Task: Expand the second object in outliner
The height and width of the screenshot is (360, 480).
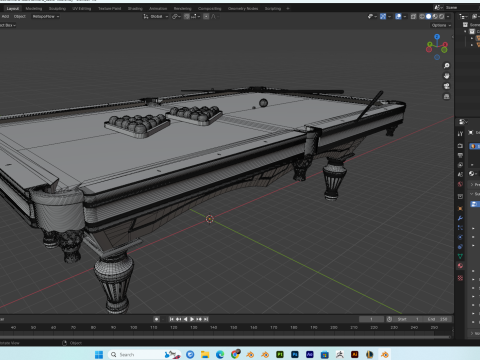Action: click(x=472, y=45)
